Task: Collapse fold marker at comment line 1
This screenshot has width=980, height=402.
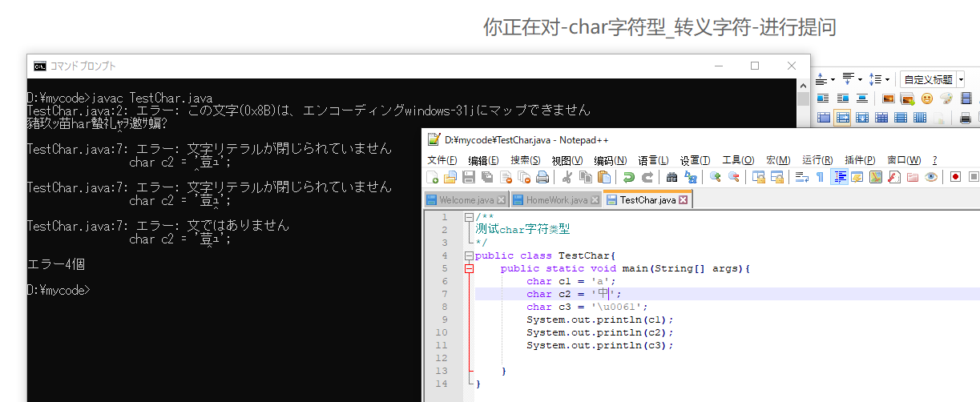Action: (469, 217)
